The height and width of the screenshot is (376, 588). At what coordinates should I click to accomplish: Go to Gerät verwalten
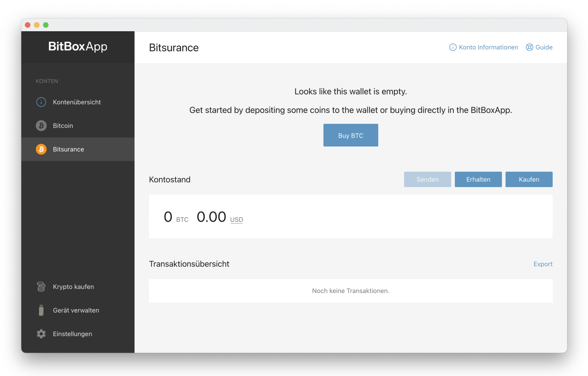78,310
